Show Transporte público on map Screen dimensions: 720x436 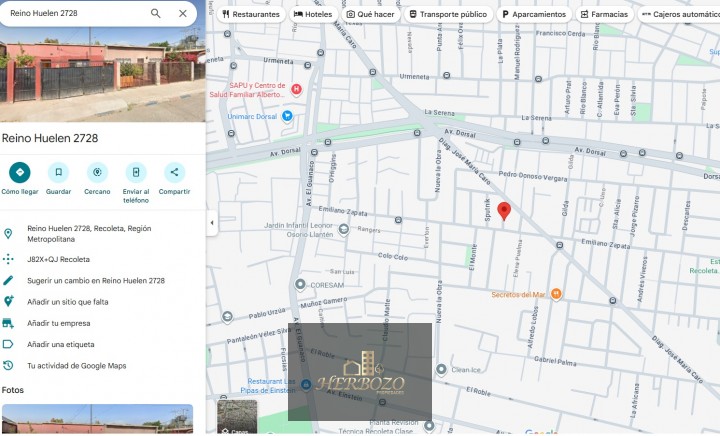(x=448, y=15)
